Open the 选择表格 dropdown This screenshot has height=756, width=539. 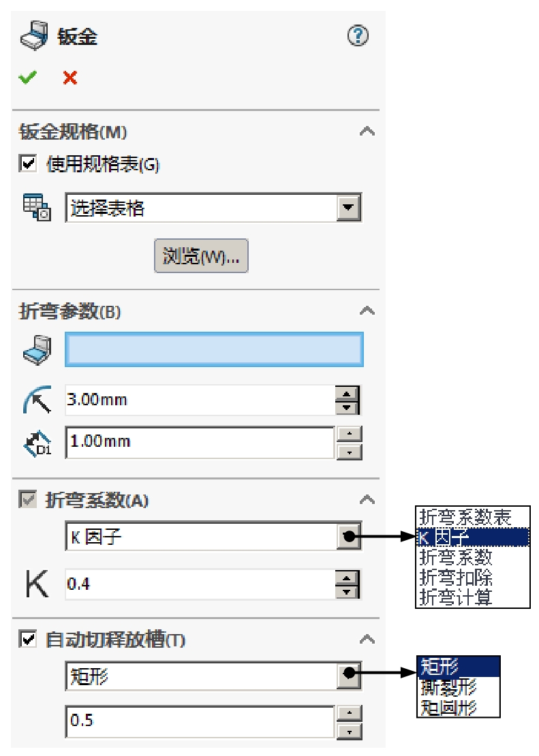357,206
